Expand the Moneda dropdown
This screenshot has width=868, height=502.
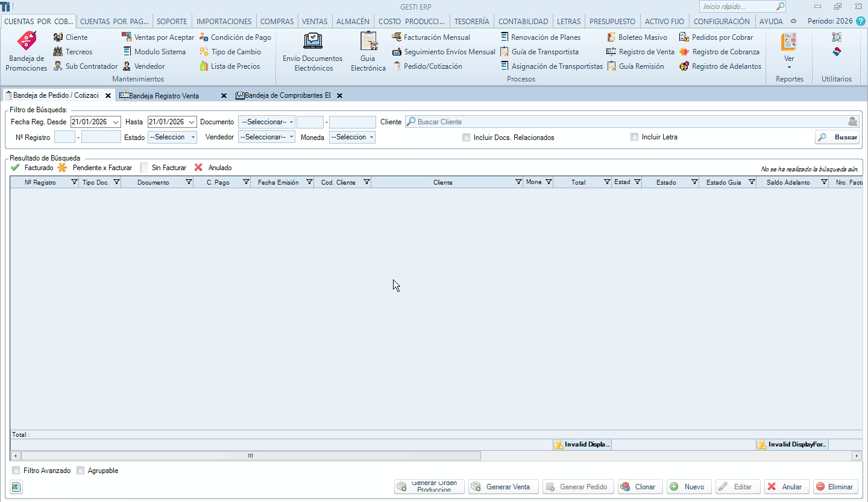(x=352, y=138)
